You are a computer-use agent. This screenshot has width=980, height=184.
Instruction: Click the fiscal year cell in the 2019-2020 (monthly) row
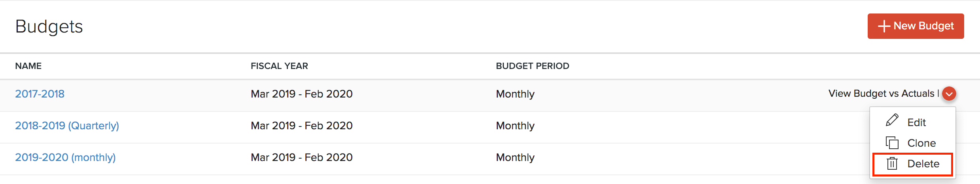point(301,157)
